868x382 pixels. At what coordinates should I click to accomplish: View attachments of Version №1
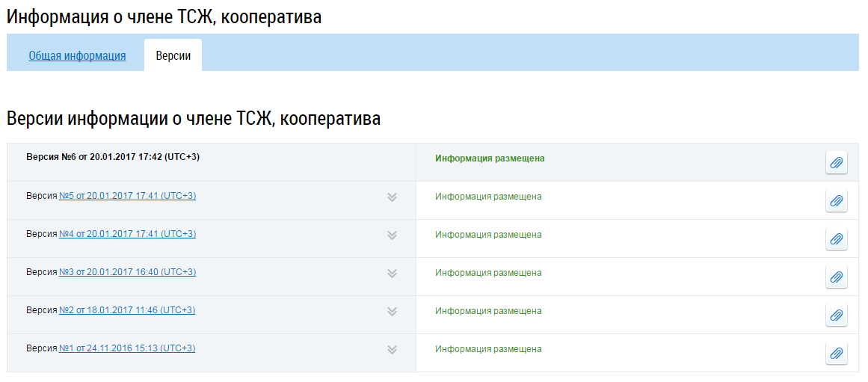[x=837, y=353]
